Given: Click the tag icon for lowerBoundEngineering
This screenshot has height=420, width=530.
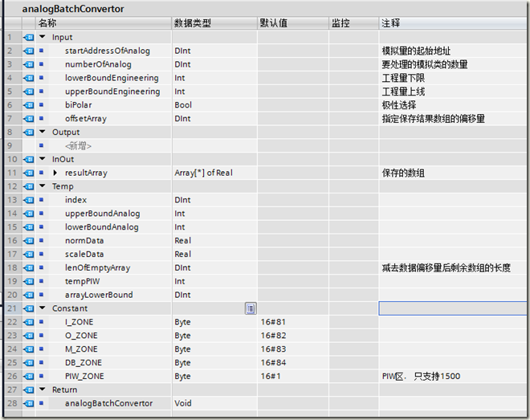Looking at the screenshot, I should tap(29, 78).
